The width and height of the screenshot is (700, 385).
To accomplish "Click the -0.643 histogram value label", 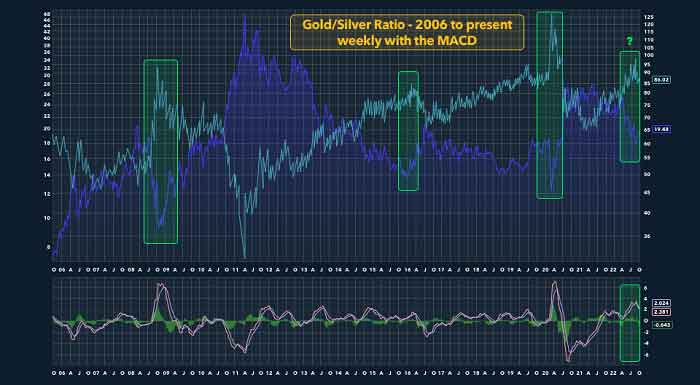I will click(661, 325).
